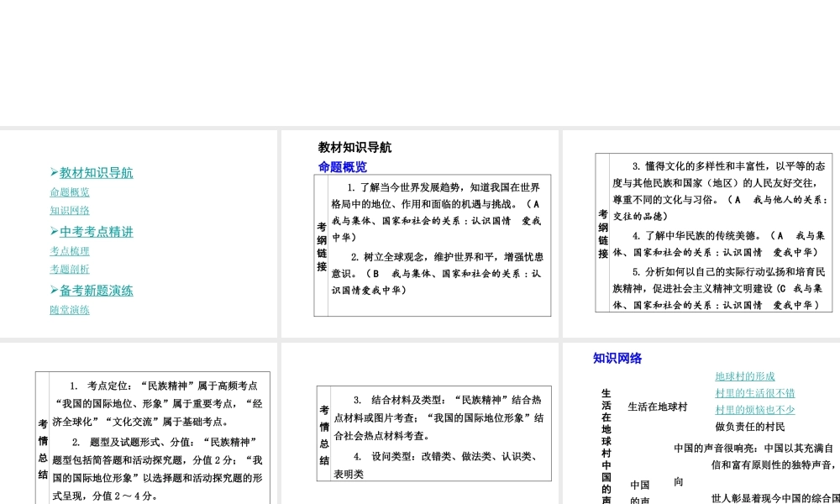Screen dimensions: 840x504
Task: Click the black 教材知识导航 slide title
Action: coord(354,147)
